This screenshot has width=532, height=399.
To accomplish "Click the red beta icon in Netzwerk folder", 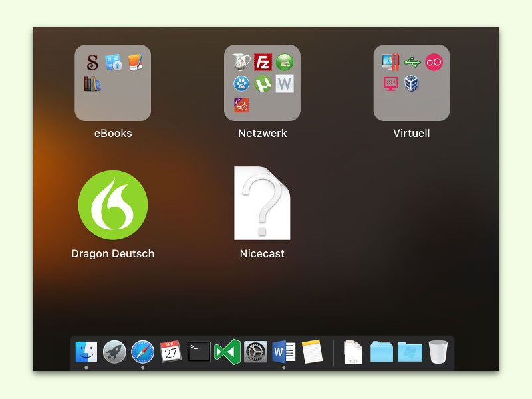I will pos(241,105).
